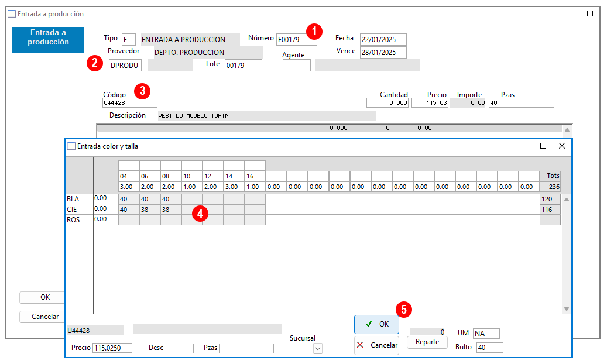This screenshot has width=607, height=364.
Task: Click the 3.00 value under size 04
Action: [x=129, y=187]
